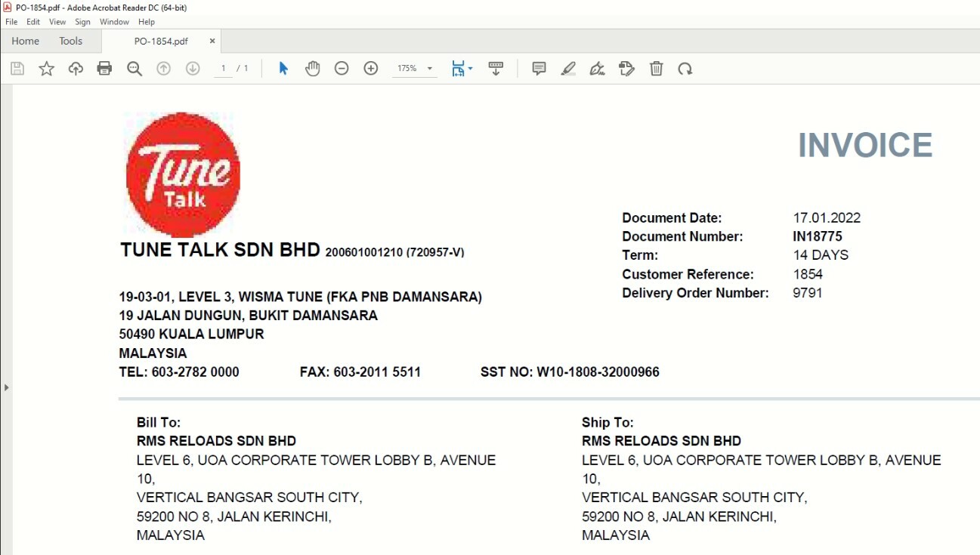Open the sign document pen tool
The height and width of the screenshot is (555, 980).
pyautogui.click(x=598, y=69)
